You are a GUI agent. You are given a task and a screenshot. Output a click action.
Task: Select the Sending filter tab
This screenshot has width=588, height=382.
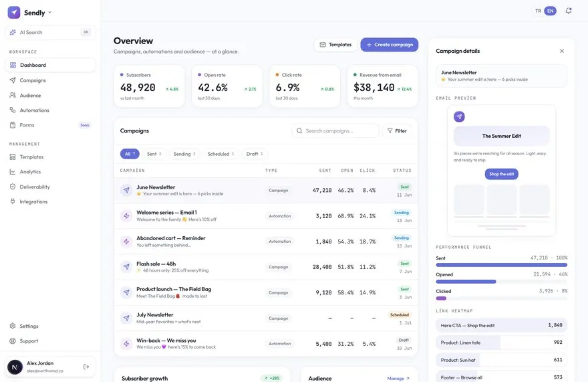184,154
